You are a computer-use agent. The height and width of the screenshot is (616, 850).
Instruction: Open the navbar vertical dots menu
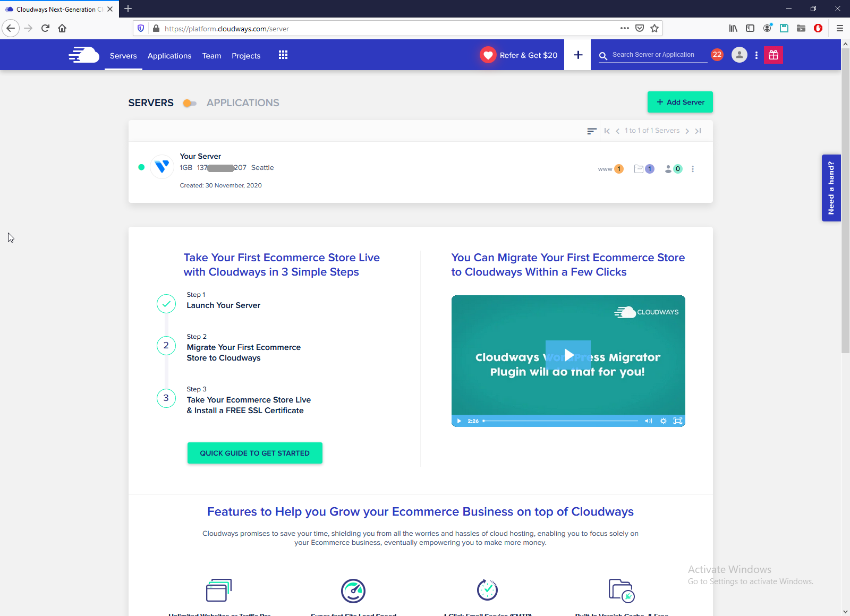click(756, 55)
